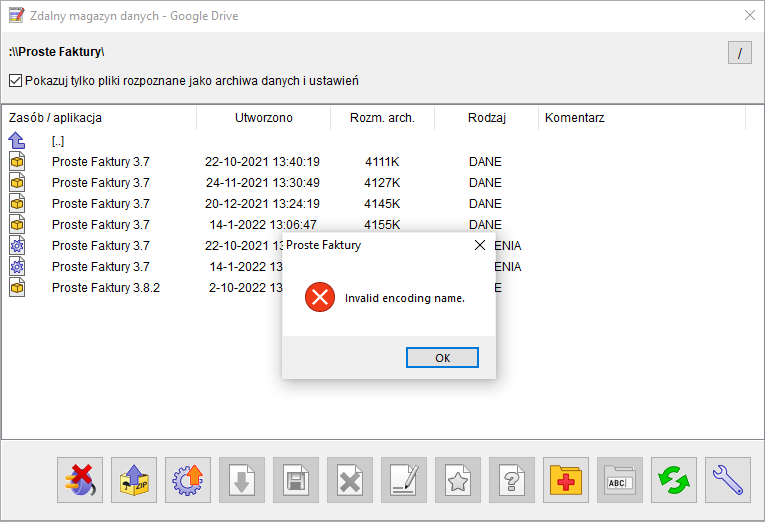Click the question mark file icon

pos(512,480)
